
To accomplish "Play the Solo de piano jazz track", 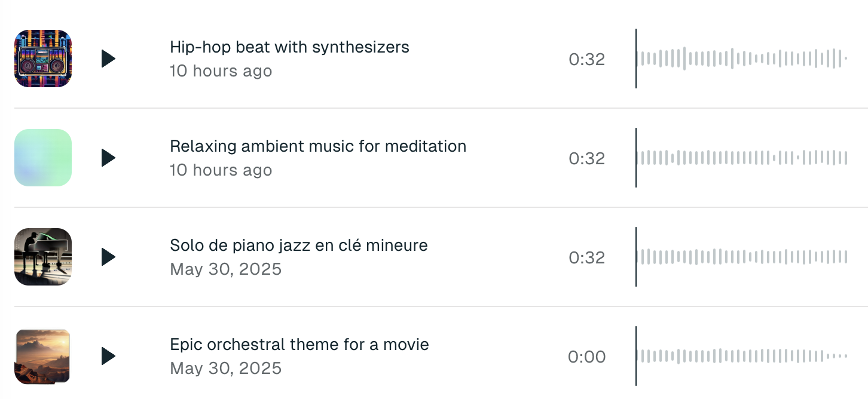I will tap(108, 257).
